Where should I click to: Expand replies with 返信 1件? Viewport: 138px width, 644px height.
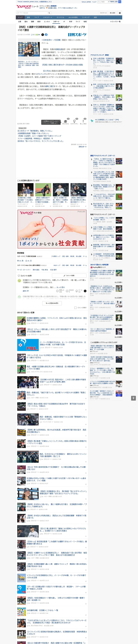(x=26, y=291)
